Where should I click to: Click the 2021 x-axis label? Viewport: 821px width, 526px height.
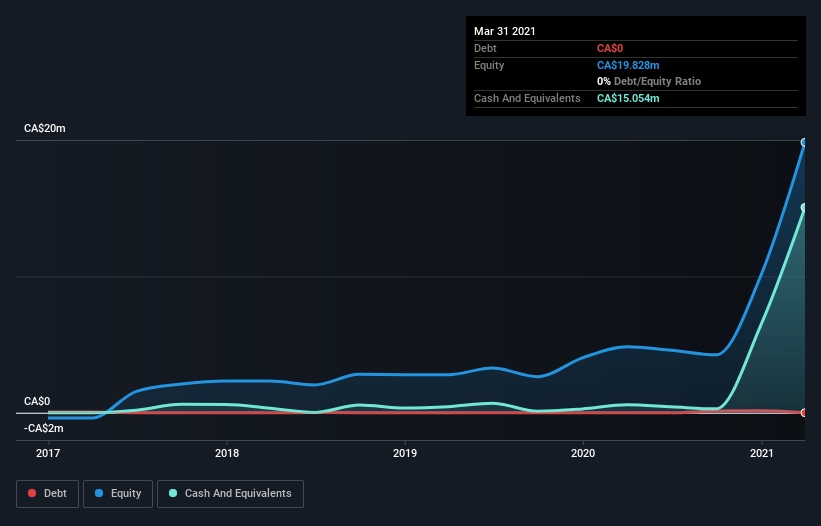coord(761,453)
